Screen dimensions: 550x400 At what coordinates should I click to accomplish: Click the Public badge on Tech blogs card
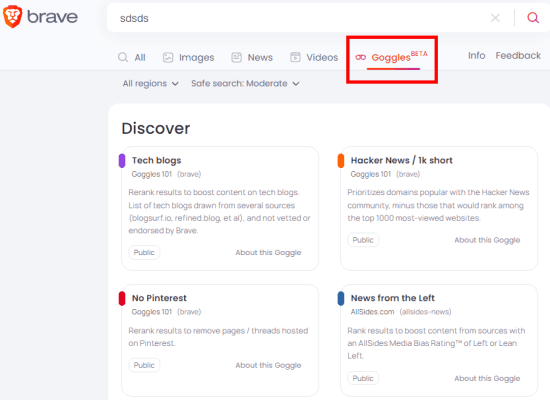pos(144,252)
